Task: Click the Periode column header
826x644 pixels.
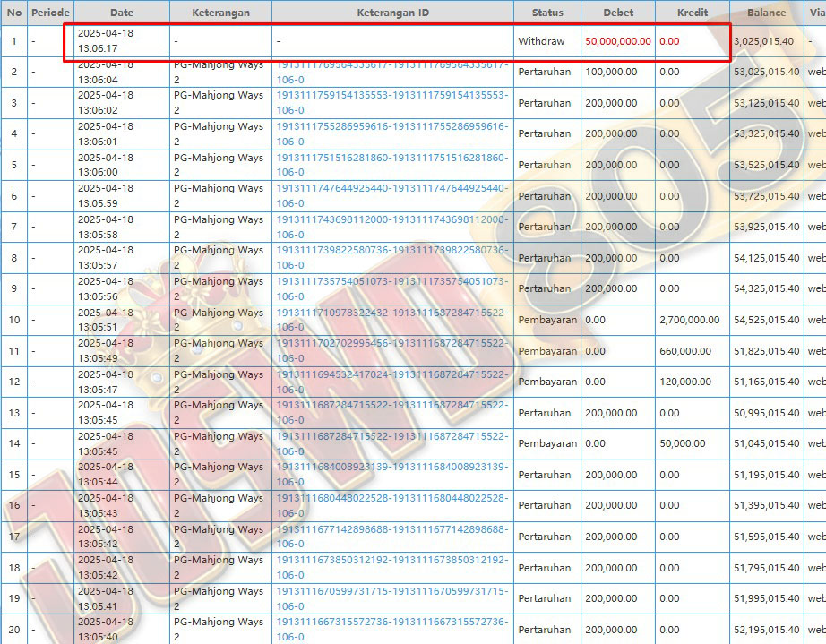Action: point(50,13)
